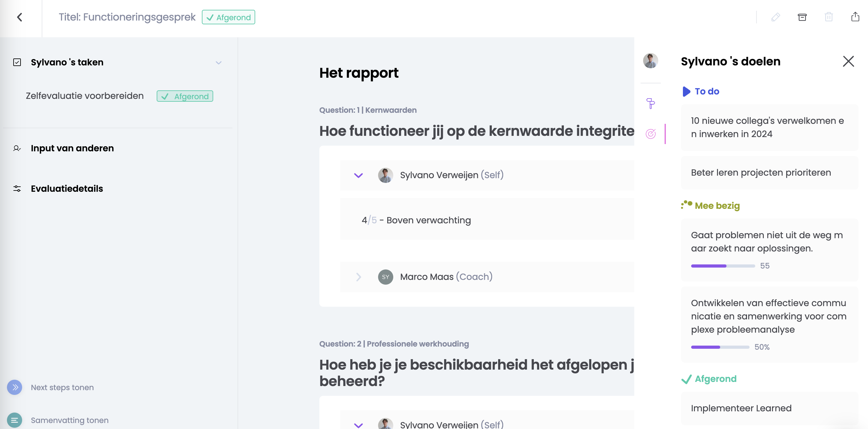The image size is (868, 429).
Task: Click the trash delete icon
Action: [x=829, y=17]
